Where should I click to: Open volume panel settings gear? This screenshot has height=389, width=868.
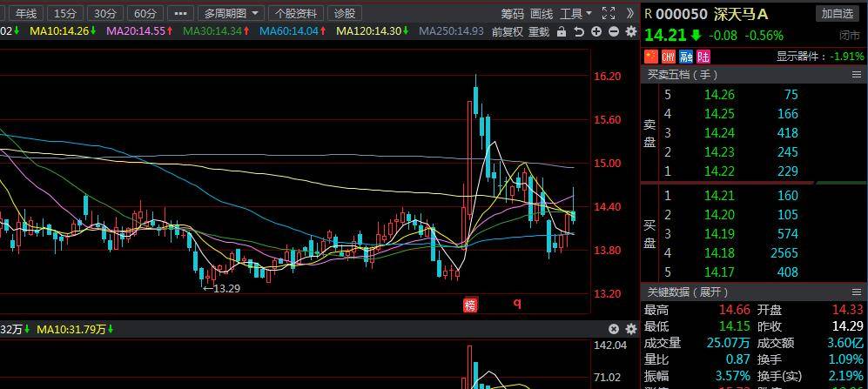tap(630, 329)
